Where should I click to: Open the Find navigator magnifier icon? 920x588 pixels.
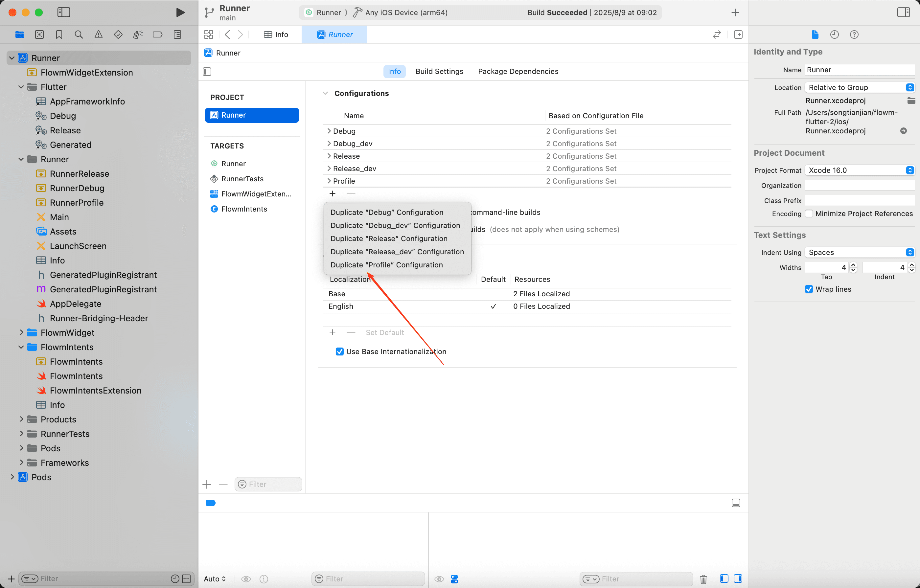click(x=79, y=34)
